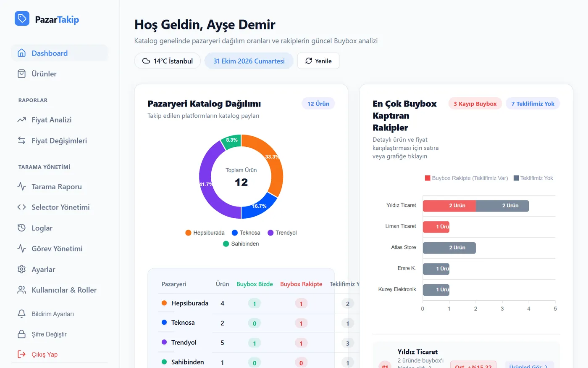Screen dimensions: 588x368
Task: Click the 3 Kayıp Buybox badge
Action: [x=475, y=103]
